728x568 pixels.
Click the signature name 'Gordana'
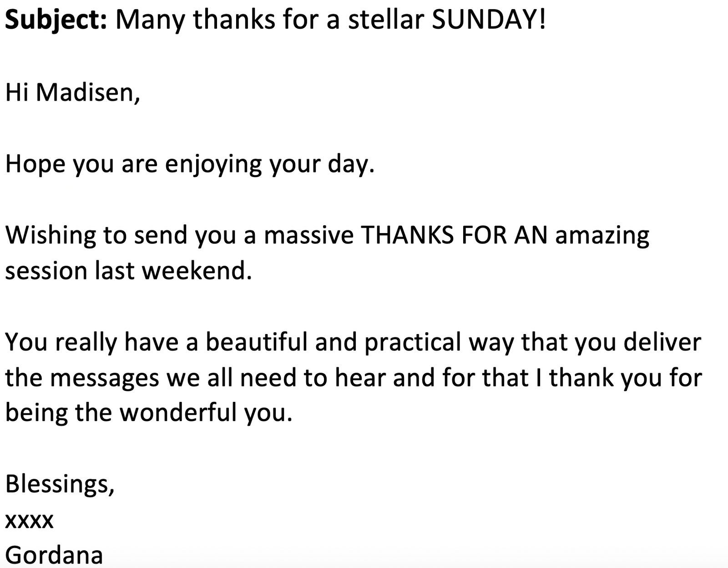coord(54,555)
